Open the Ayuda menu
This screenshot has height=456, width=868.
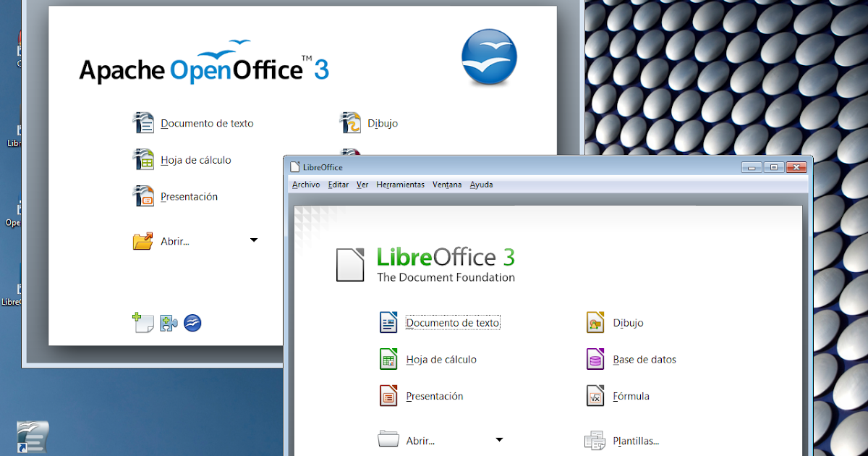coord(482,185)
